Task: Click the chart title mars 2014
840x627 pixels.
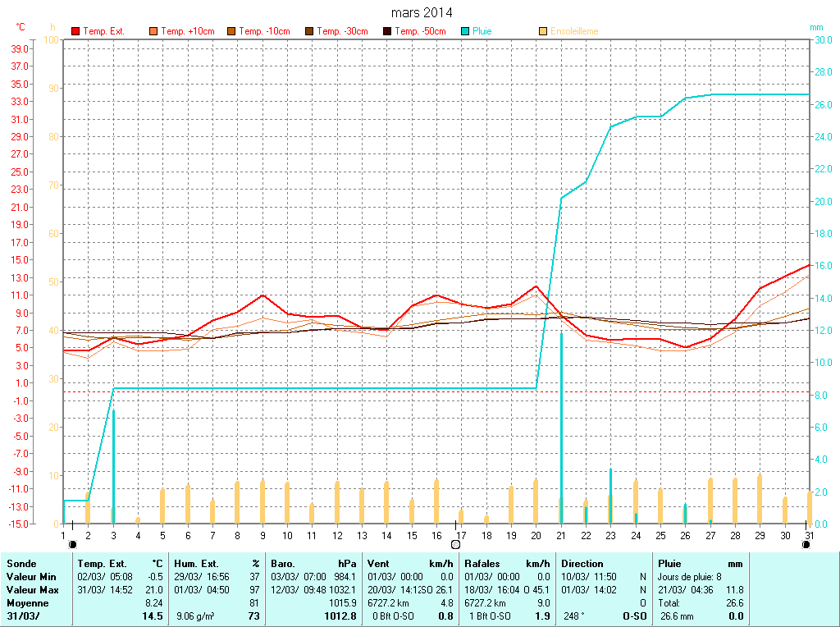Action: (420, 12)
